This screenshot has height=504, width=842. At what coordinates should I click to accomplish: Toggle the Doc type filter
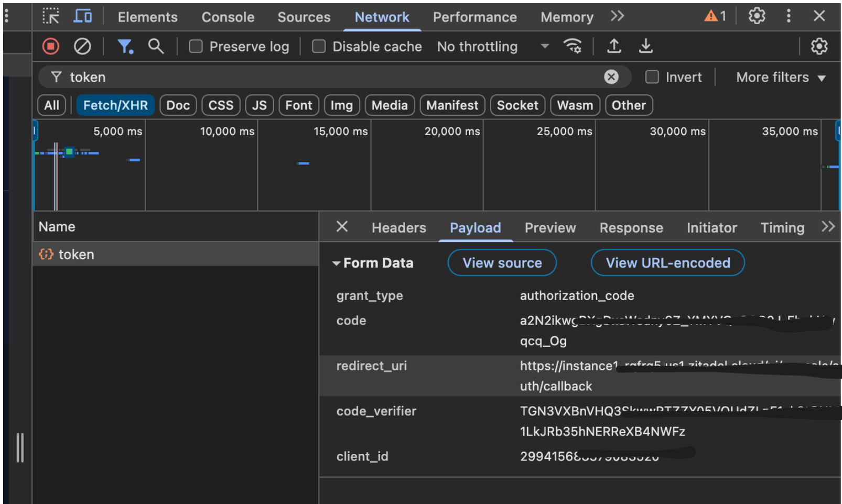pyautogui.click(x=178, y=105)
